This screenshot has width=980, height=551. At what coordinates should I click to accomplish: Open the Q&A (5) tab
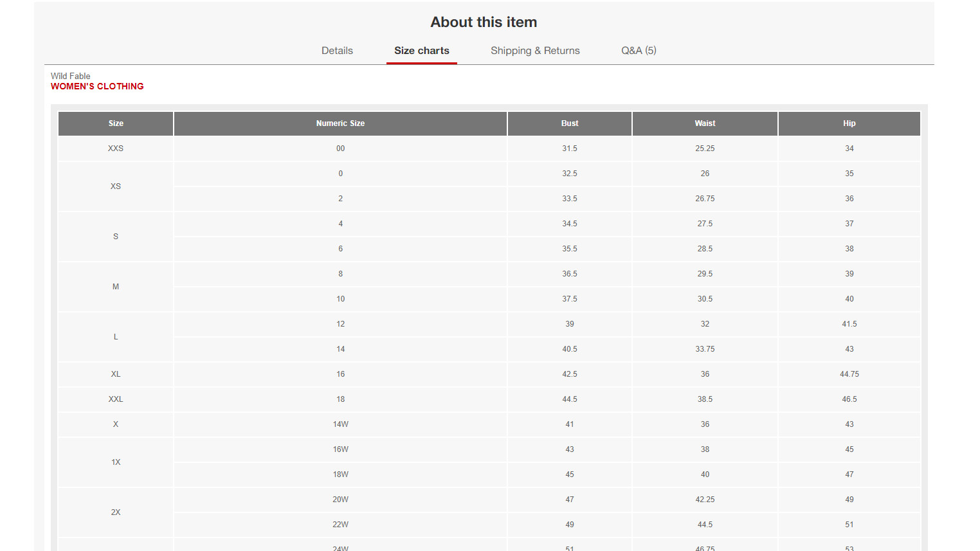point(639,51)
